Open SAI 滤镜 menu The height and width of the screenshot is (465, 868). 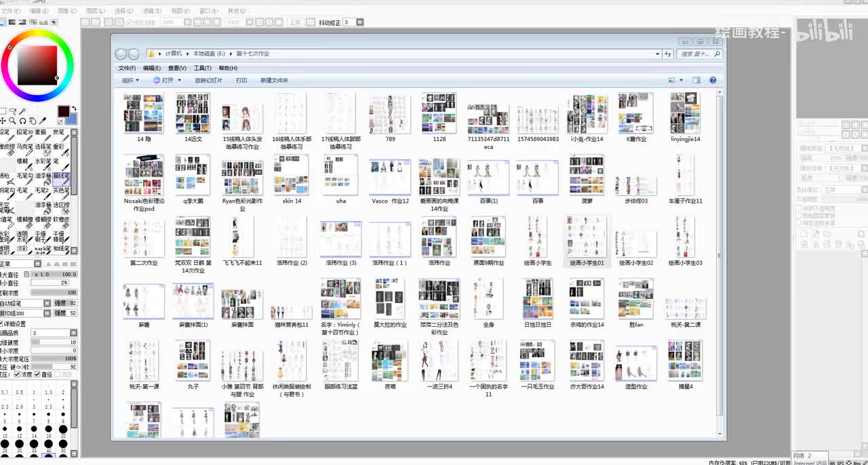click(x=151, y=11)
